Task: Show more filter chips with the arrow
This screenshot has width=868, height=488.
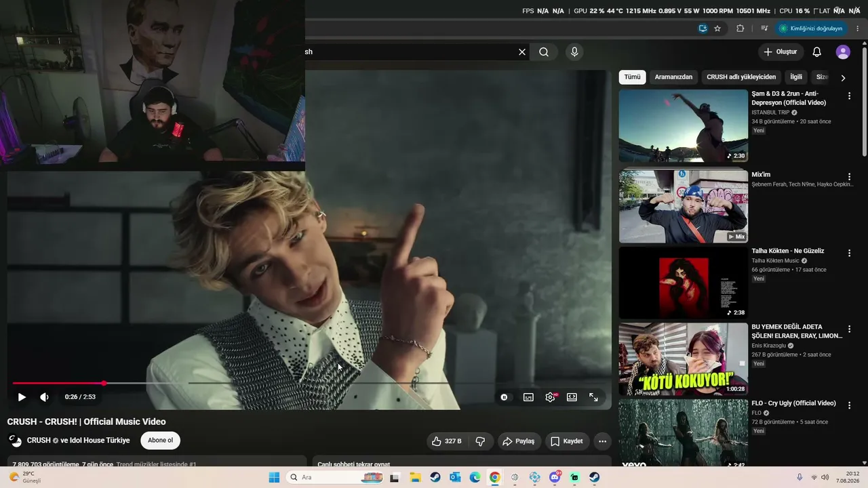Action: click(x=843, y=78)
